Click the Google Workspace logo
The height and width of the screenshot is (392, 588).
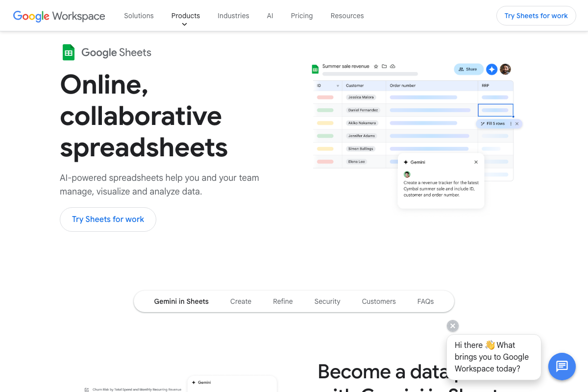(59, 16)
